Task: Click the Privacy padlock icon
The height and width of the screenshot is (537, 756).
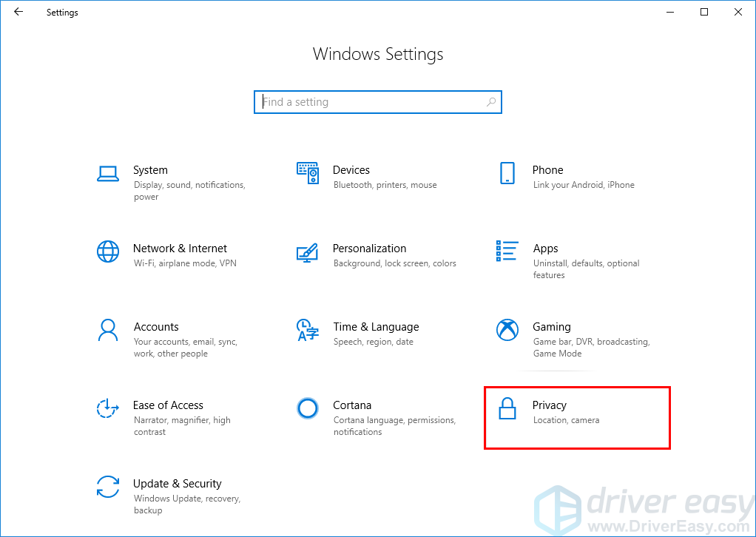Action: coord(507,408)
